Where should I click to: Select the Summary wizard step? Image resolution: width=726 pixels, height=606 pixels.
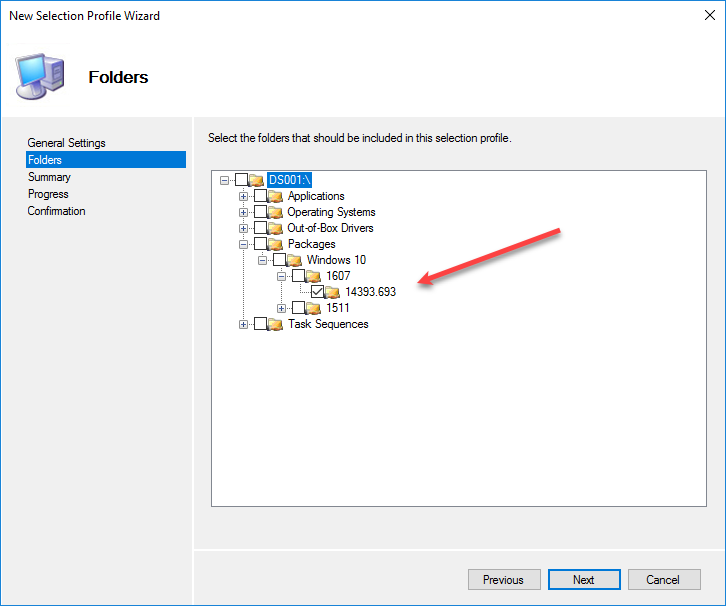pos(49,177)
